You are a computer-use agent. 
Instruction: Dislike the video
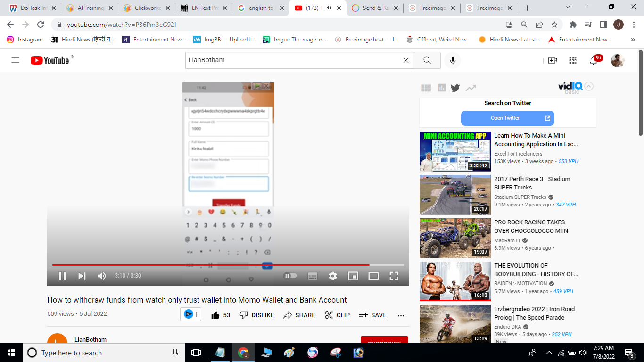[257, 315]
